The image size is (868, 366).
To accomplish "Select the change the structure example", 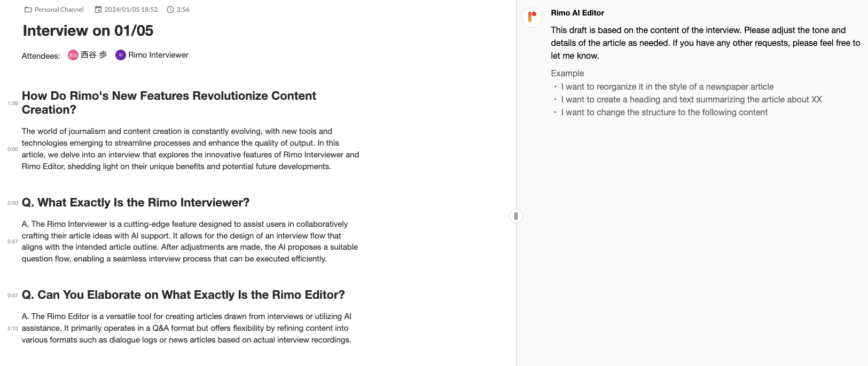I will (x=664, y=112).
